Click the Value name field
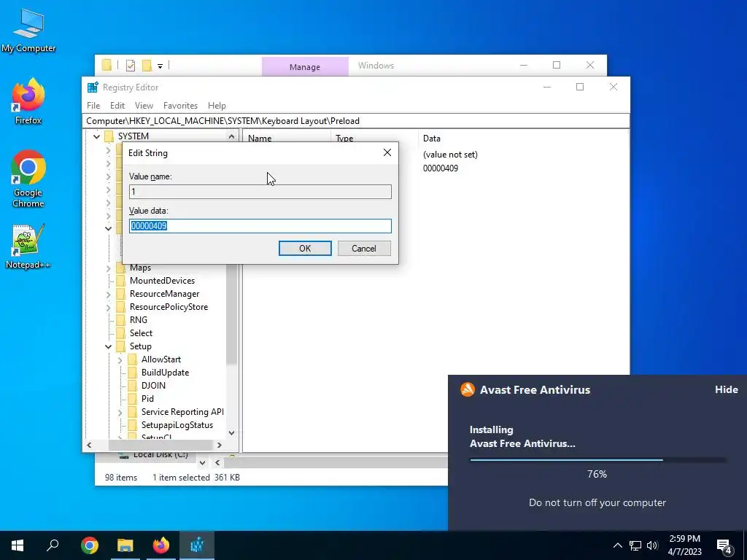 coord(260,192)
